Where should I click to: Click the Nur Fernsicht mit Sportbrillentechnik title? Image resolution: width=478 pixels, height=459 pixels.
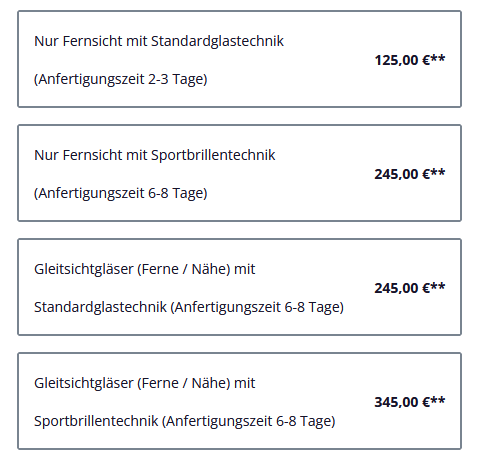(155, 155)
